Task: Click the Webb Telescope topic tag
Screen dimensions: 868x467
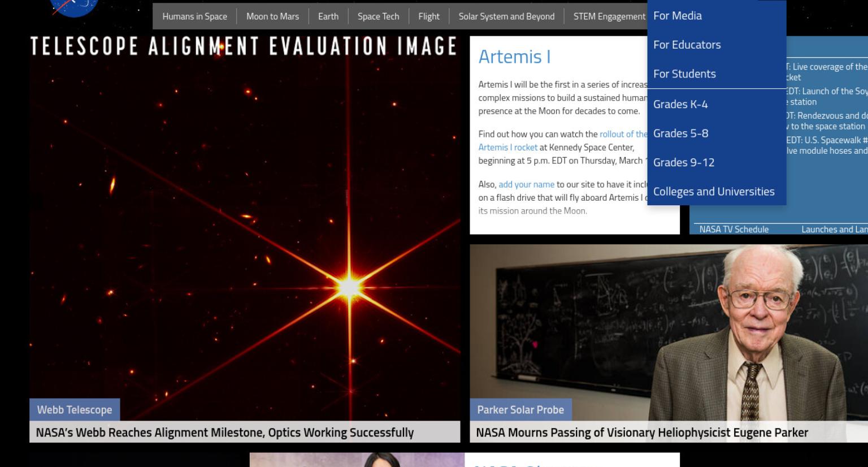Action: 75,410
